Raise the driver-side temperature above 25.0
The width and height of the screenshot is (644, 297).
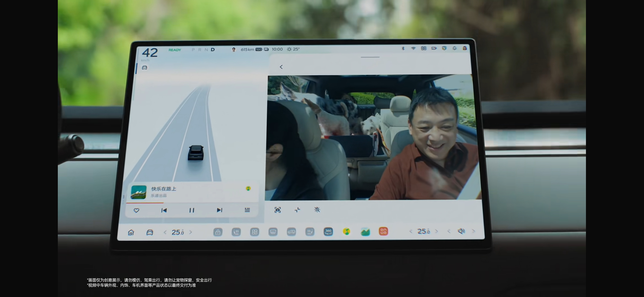[191, 232]
